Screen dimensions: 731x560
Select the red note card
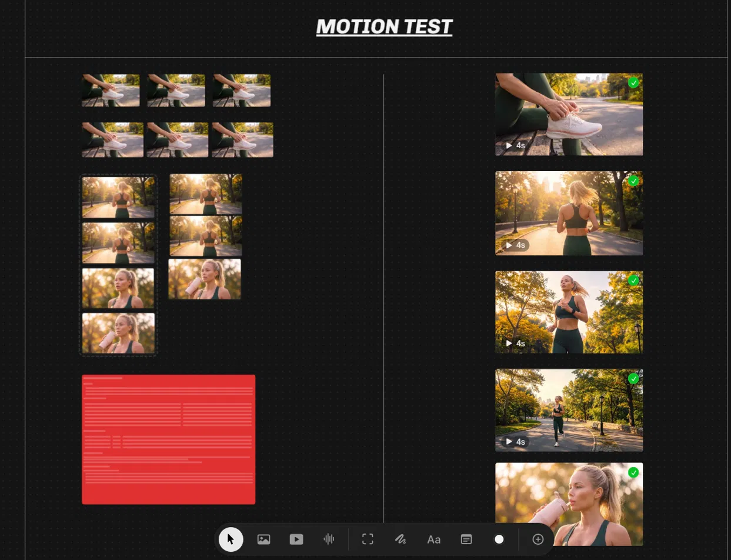click(x=168, y=439)
